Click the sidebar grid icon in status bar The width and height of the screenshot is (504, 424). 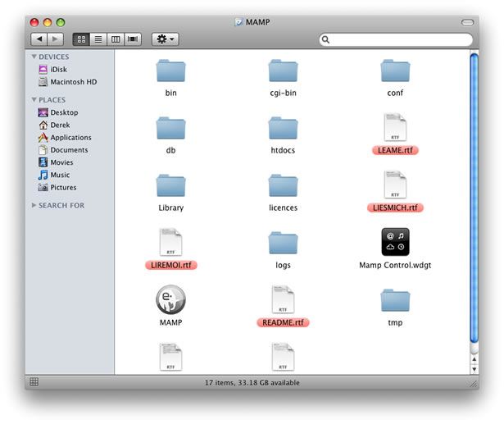point(34,382)
